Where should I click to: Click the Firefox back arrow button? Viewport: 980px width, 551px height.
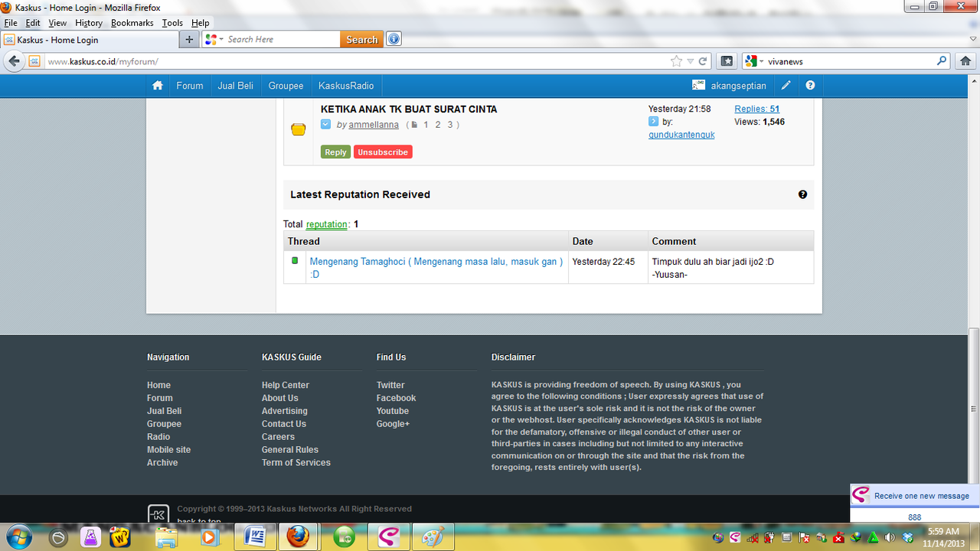13,61
